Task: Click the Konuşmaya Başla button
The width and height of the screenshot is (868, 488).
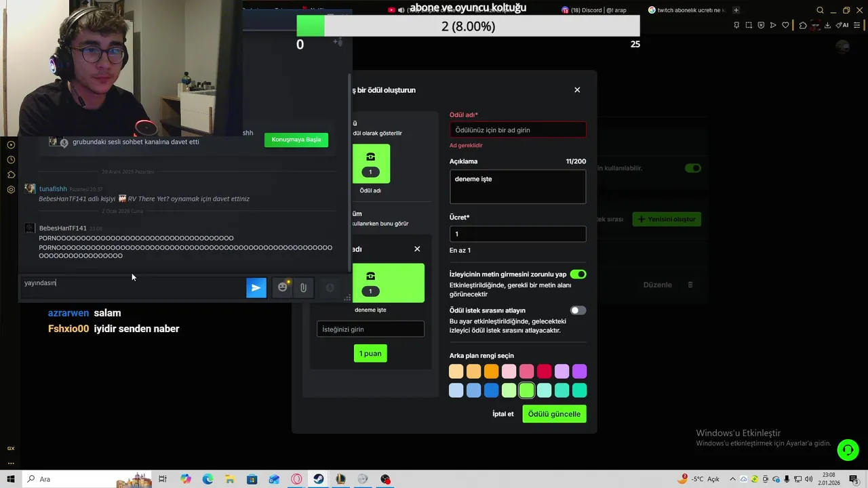Action: [296, 140]
